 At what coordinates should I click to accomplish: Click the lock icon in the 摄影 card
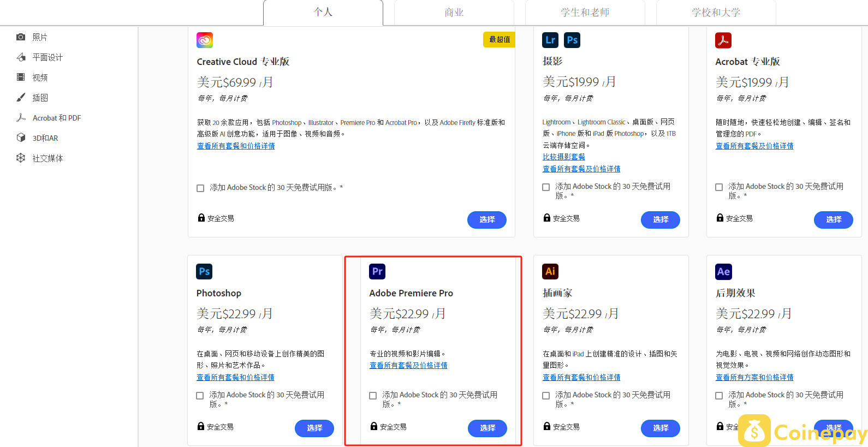(x=547, y=218)
